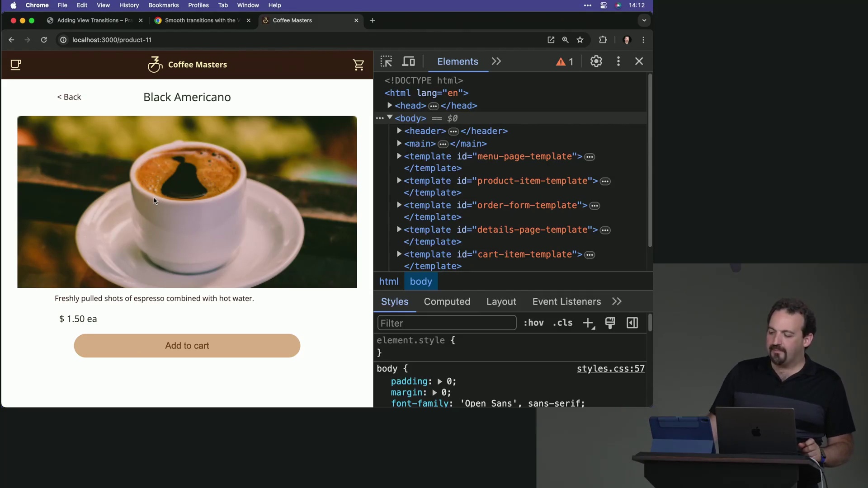The image size is (868, 488).
Task: Close the DevTools panel
Action: (x=639, y=61)
